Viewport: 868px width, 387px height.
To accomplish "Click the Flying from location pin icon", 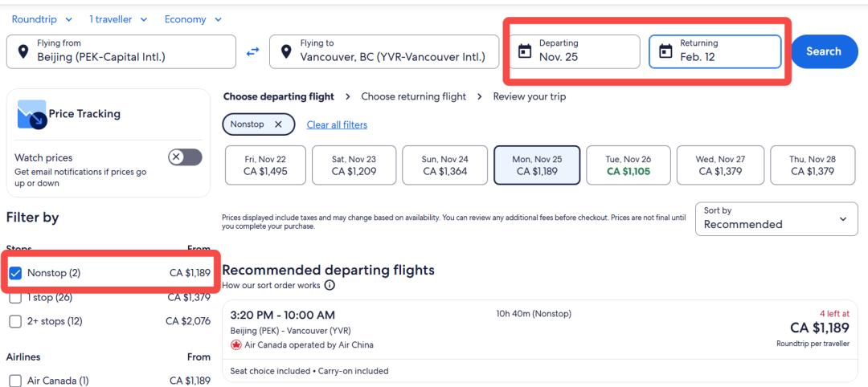I will click(x=23, y=51).
